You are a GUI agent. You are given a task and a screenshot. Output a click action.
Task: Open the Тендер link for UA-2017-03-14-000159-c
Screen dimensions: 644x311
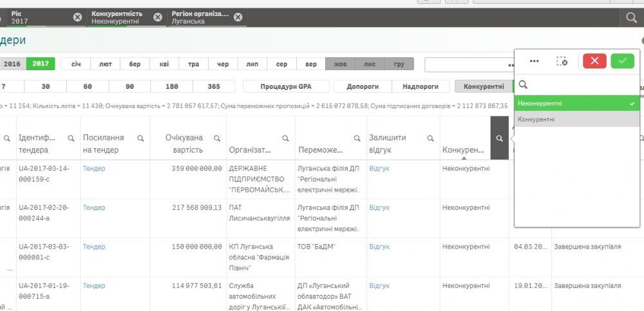[94, 169]
